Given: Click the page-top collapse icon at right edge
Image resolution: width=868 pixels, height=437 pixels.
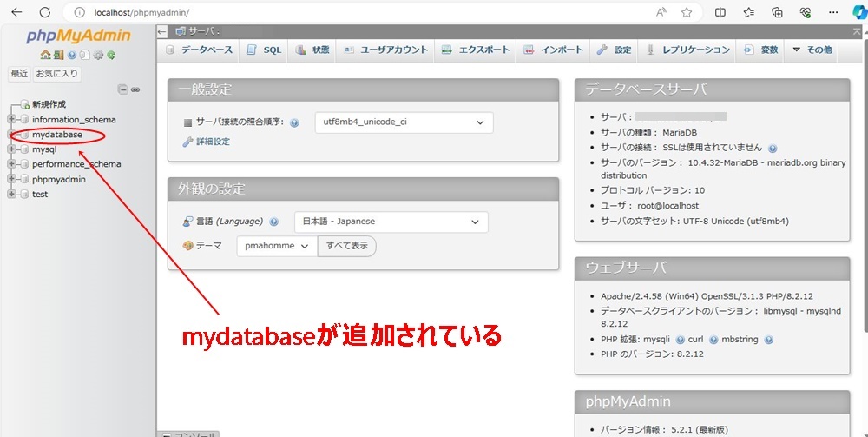Looking at the screenshot, I should 857,31.
